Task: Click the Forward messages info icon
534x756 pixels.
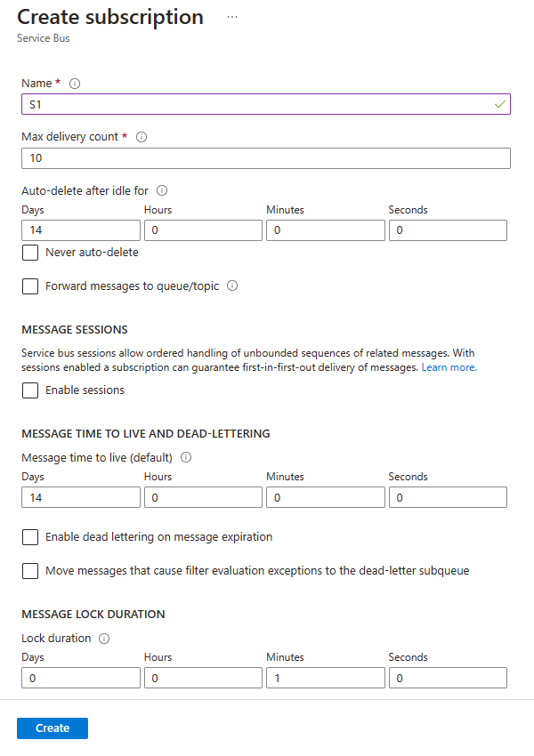Action: click(x=233, y=284)
